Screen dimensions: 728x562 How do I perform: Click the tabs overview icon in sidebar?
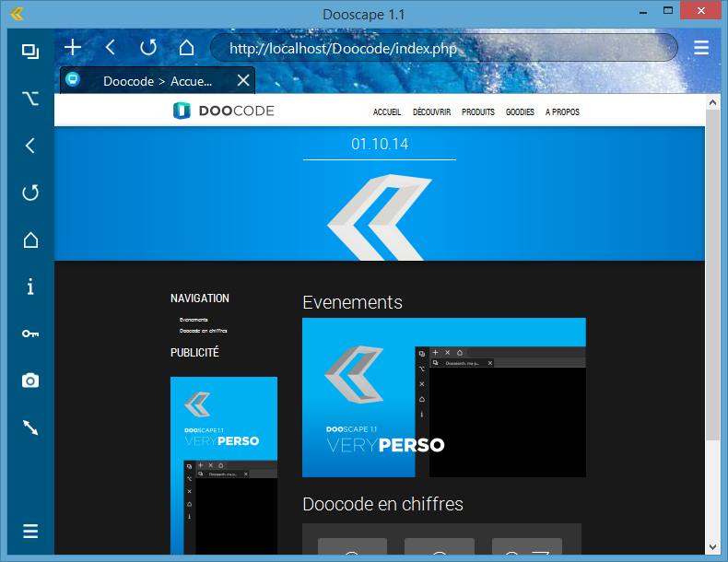point(30,52)
